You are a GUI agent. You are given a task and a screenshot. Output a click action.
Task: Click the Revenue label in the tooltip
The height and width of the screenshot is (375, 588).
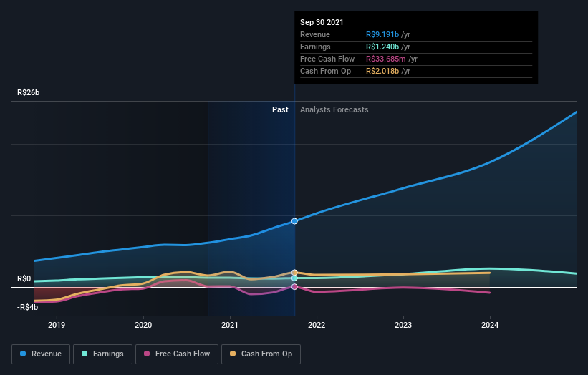(x=315, y=34)
